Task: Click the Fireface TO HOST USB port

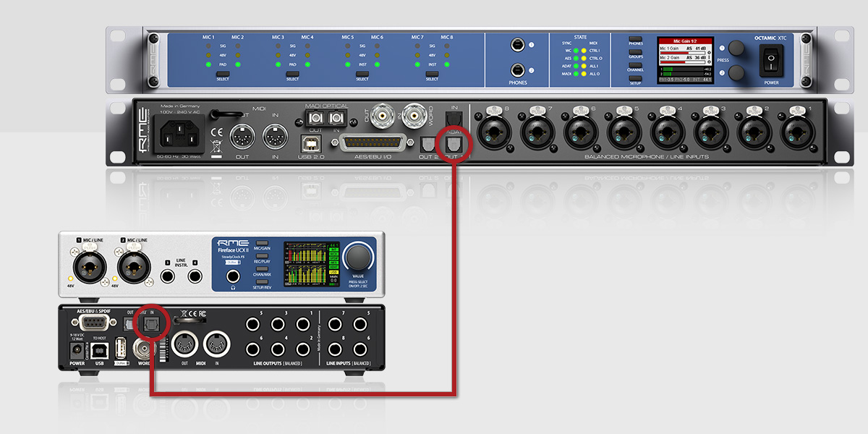Action: [x=99, y=350]
